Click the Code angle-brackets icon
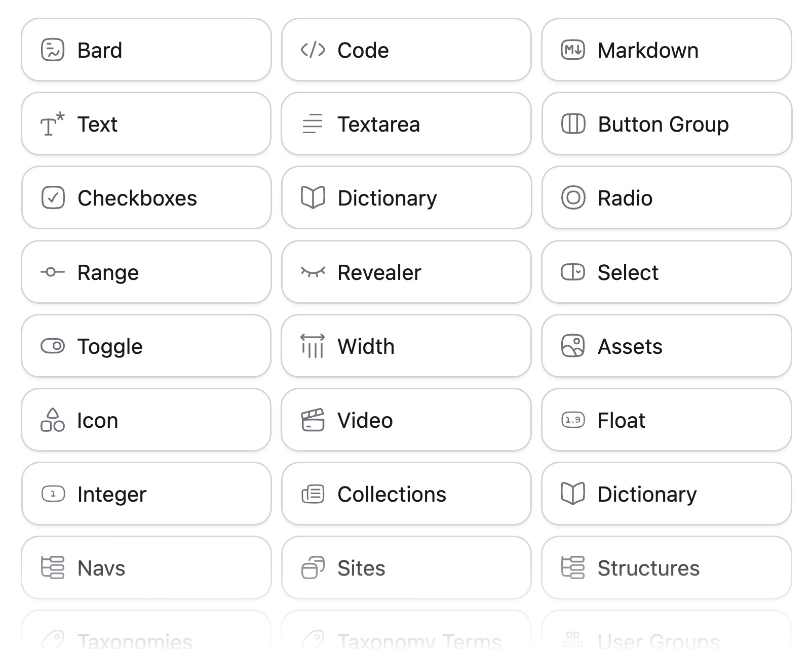The image size is (812, 649). click(313, 50)
